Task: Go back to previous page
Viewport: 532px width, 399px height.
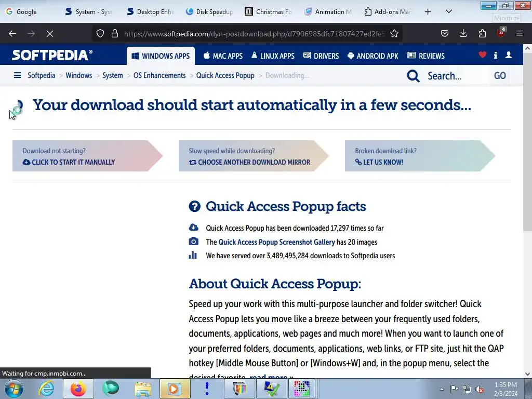Action: pyautogui.click(x=12, y=34)
